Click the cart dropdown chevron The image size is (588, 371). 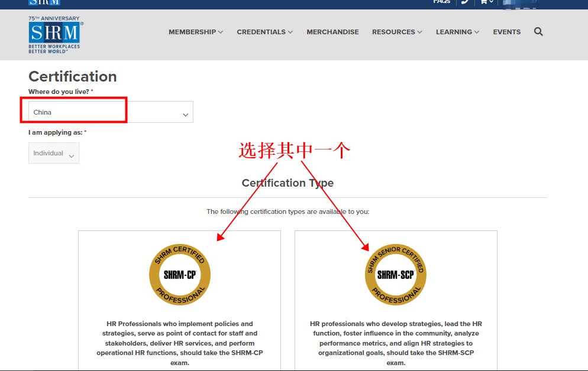491,2
